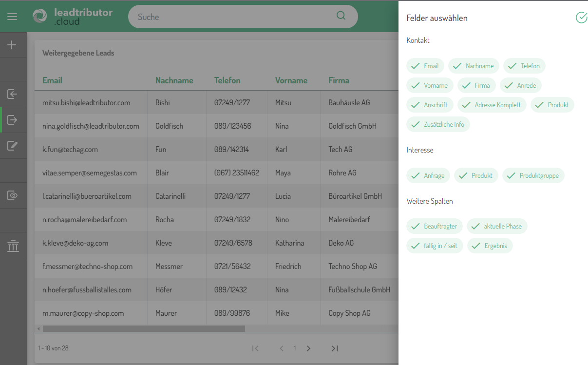Select the forwarded leads sidebar icon
588x365 pixels.
point(13,120)
